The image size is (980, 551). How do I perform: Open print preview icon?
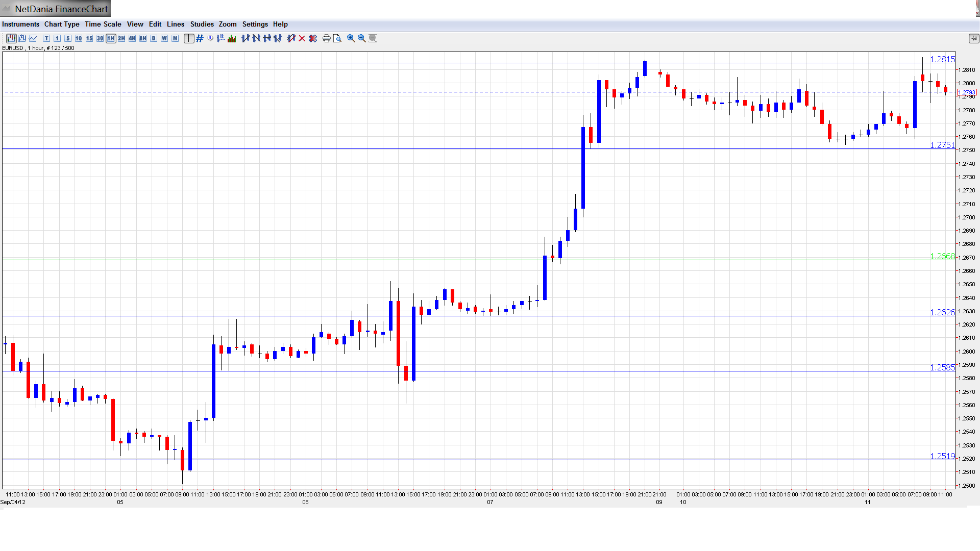tap(337, 38)
